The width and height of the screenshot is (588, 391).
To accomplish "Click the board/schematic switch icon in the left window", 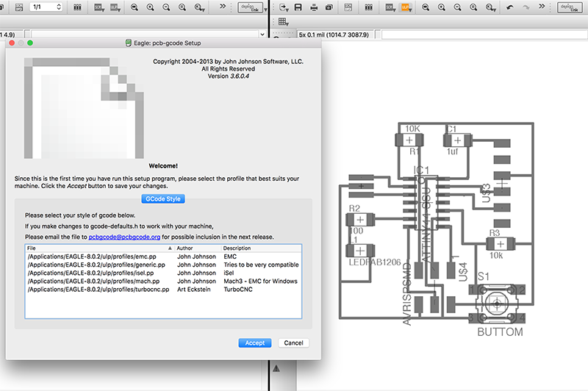I will (19, 7).
